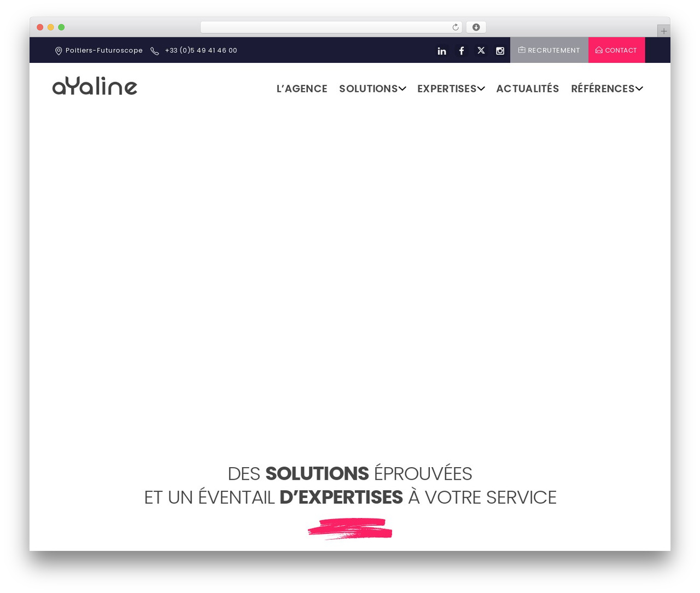700x593 pixels.
Task: Click the browser download arrow icon
Action: 476,27
